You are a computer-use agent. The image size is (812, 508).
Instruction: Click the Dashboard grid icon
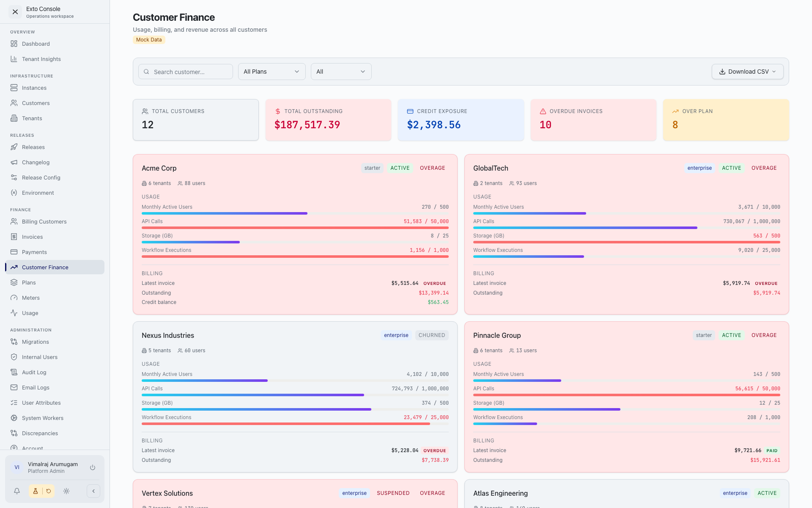(x=14, y=44)
